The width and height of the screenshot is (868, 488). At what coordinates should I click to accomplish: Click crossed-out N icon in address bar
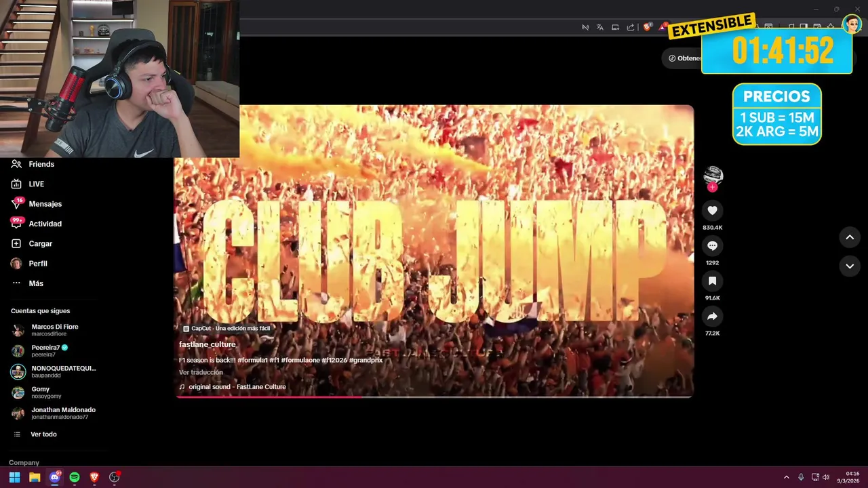click(x=585, y=27)
